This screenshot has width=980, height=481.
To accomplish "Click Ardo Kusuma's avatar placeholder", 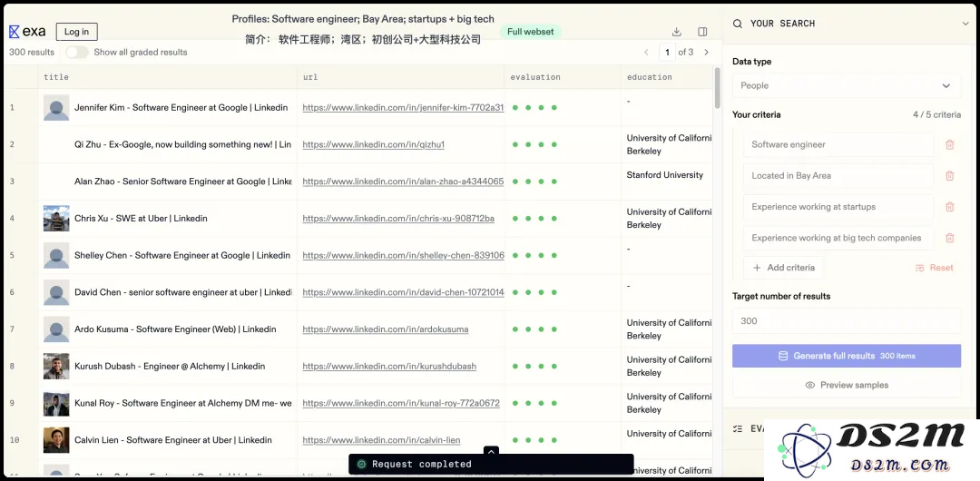I will click(x=56, y=329).
